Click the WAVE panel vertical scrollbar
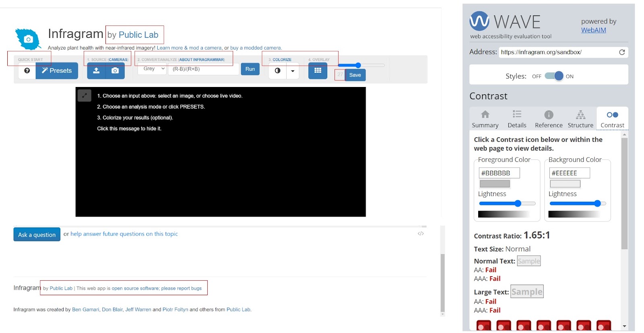This screenshot has height=333, width=644. (624, 193)
